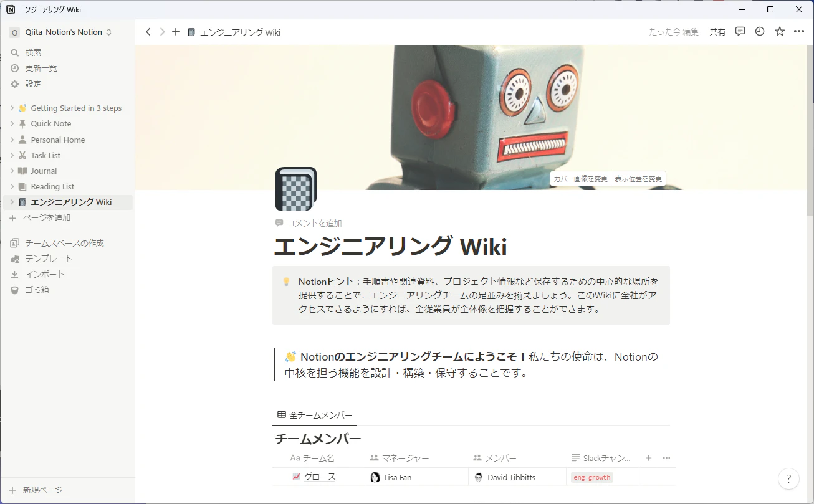Open the グロース team row

(x=318, y=477)
